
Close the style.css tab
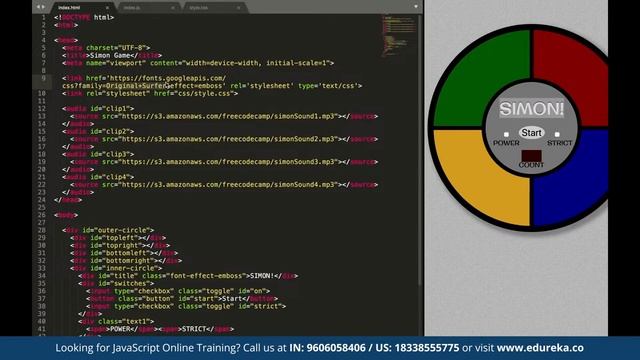239,8
